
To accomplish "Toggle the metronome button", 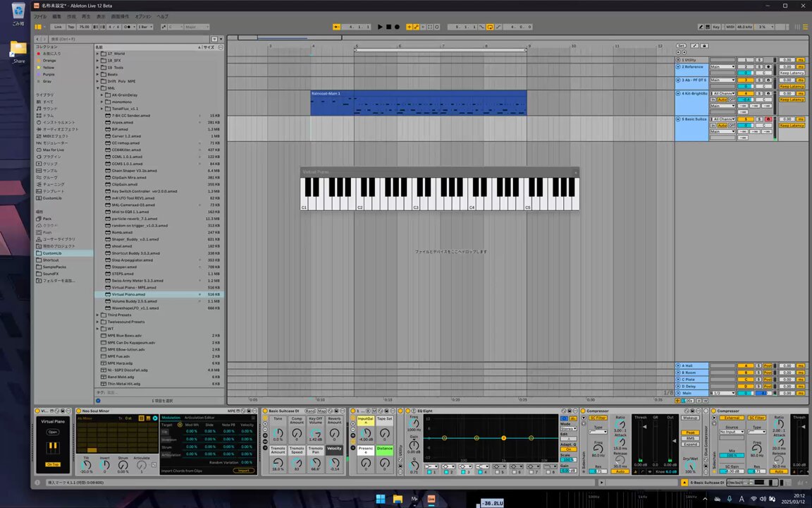I will (128, 27).
